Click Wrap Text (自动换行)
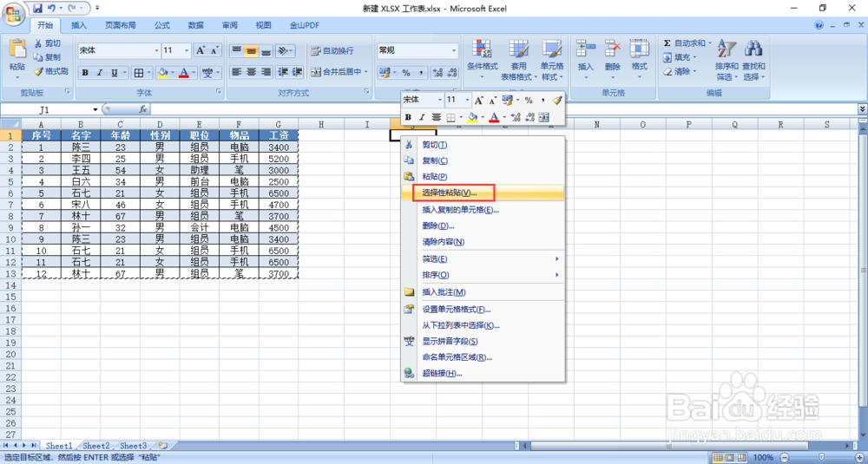This screenshot has width=868, height=464. point(332,51)
